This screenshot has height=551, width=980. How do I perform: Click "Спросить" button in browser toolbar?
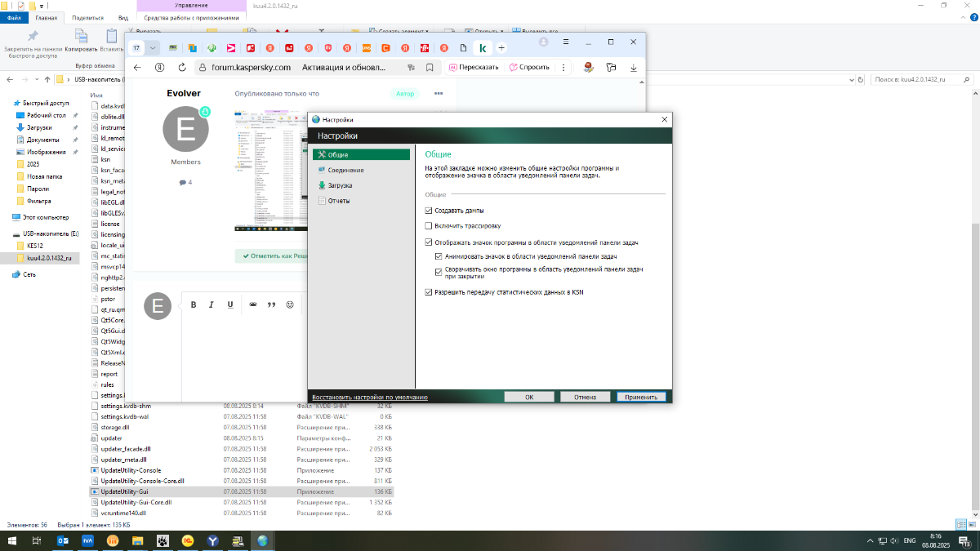[529, 68]
